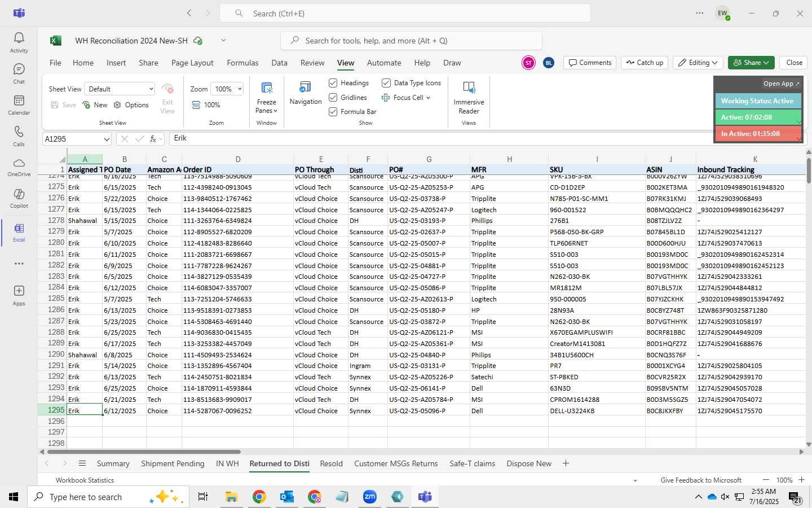Screen dimensions: 812x508
Task: Open the File menu
Action: point(55,63)
